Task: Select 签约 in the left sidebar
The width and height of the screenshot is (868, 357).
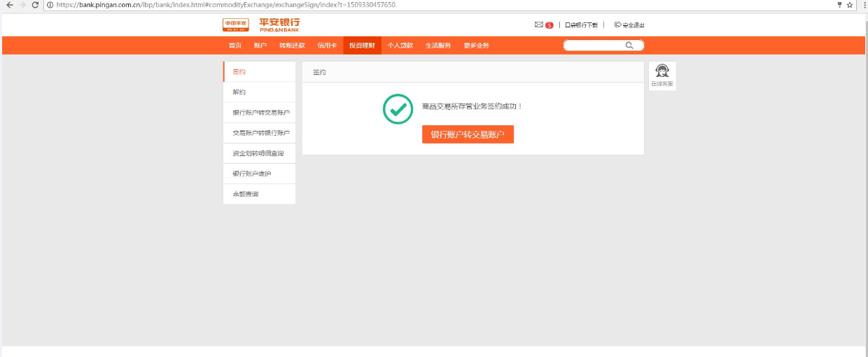Action: (x=260, y=71)
